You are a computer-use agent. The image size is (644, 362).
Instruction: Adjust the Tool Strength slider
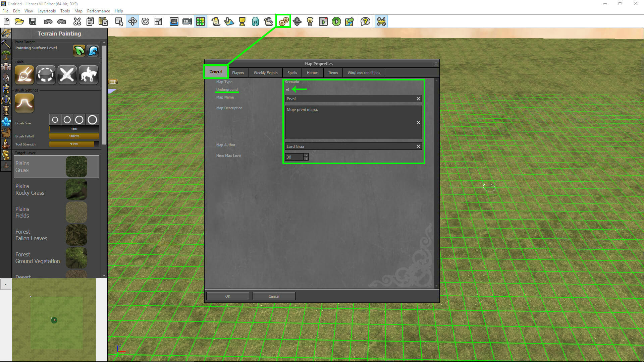pyautogui.click(x=74, y=144)
